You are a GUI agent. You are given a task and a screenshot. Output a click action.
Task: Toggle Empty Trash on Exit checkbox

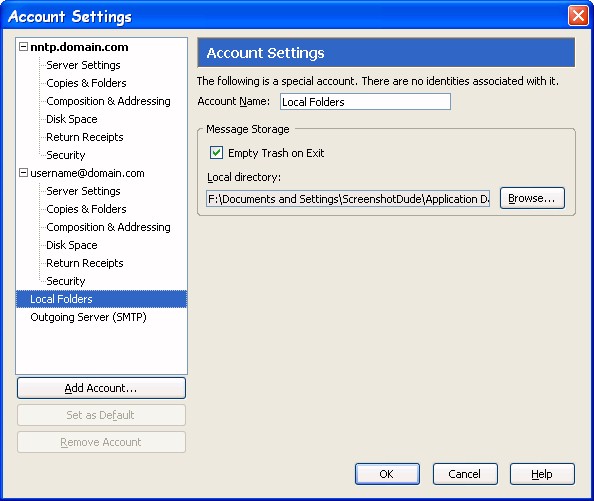tap(216, 153)
